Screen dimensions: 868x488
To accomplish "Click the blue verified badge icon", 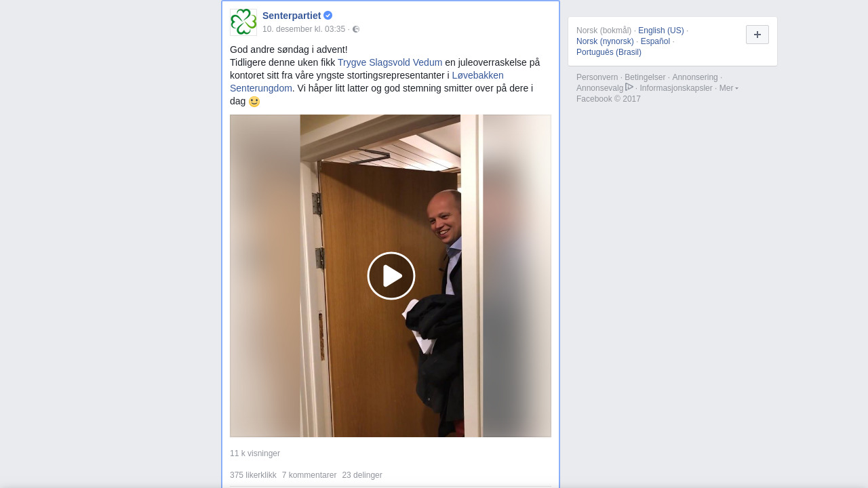I will [328, 16].
